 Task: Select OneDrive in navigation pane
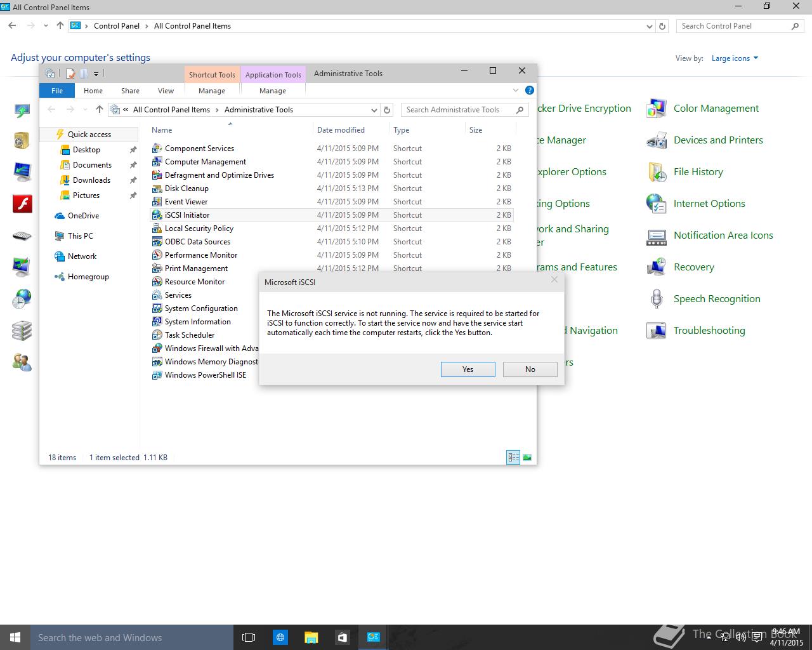(83, 216)
